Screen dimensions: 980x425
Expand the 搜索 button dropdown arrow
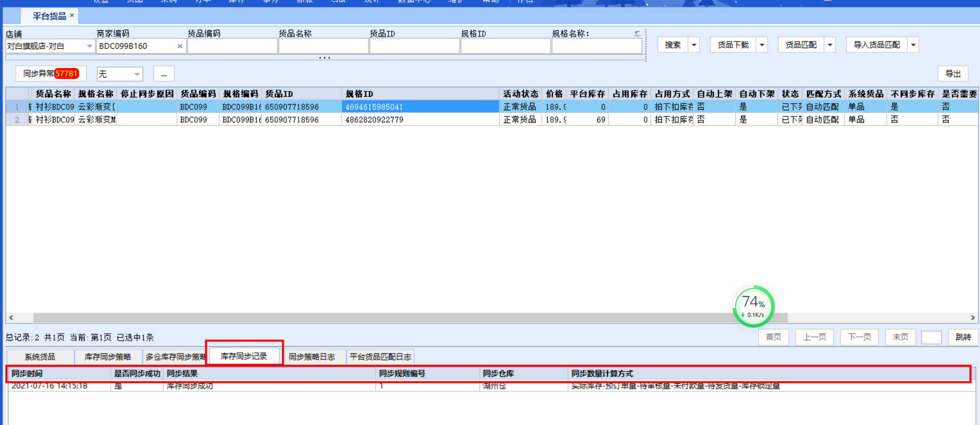[694, 45]
